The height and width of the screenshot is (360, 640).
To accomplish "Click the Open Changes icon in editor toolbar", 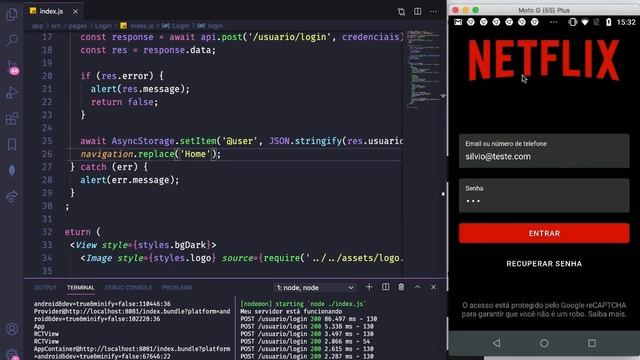I will [x=401, y=11].
